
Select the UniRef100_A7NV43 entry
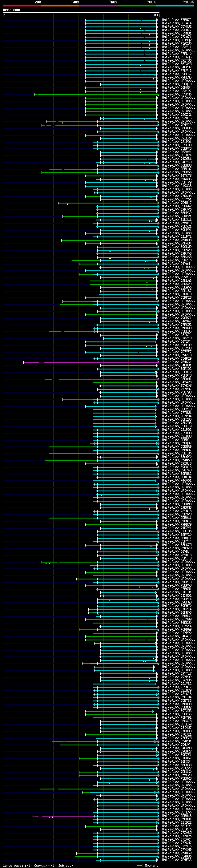(177, 71)
